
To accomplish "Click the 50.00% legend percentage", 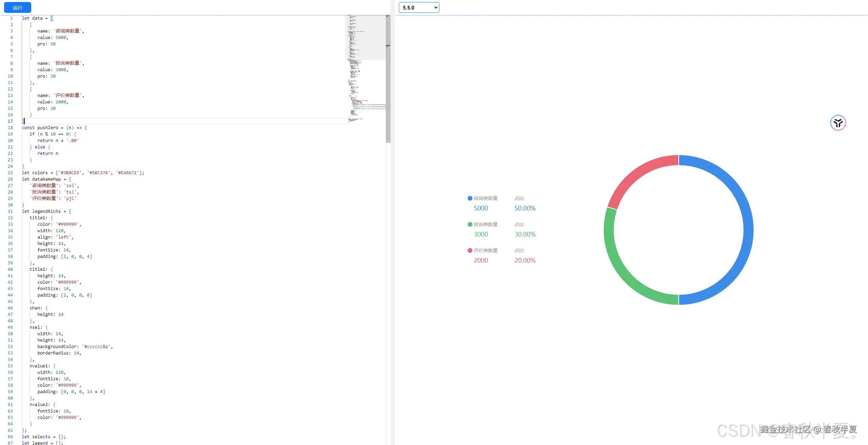I will (x=525, y=208).
